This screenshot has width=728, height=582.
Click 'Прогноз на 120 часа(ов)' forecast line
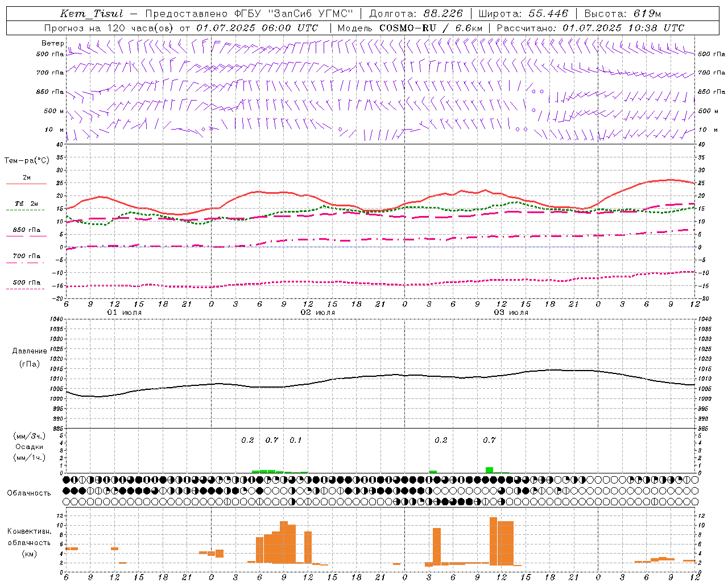[x=110, y=28]
